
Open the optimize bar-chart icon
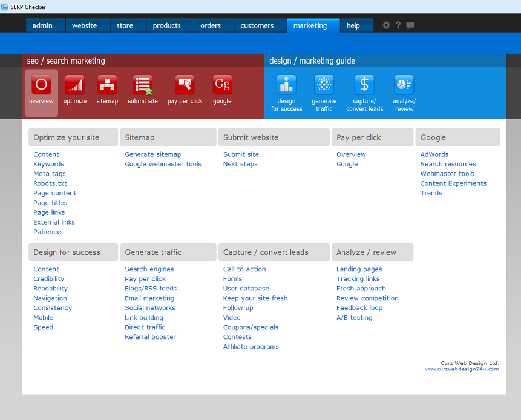tap(75, 85)
